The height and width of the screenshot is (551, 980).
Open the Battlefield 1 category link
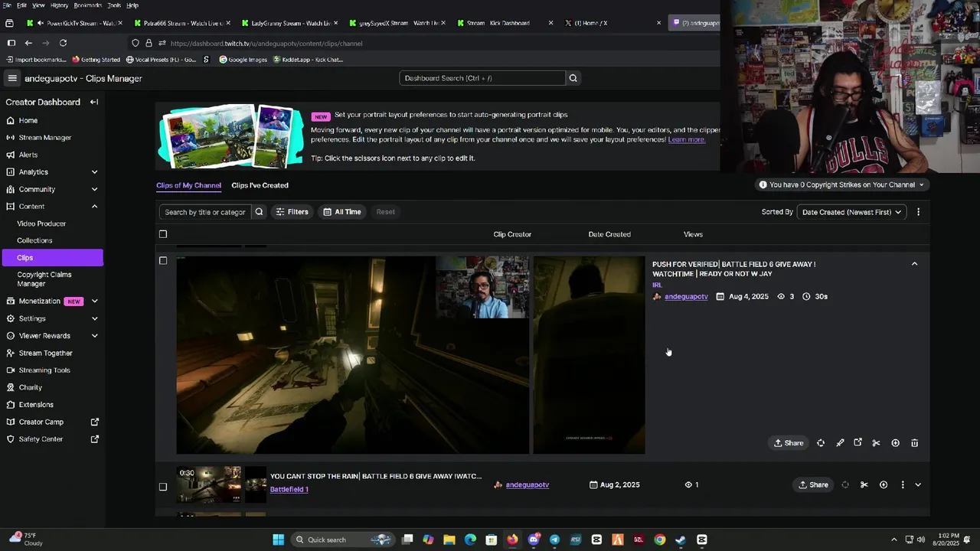pos(289,489)
